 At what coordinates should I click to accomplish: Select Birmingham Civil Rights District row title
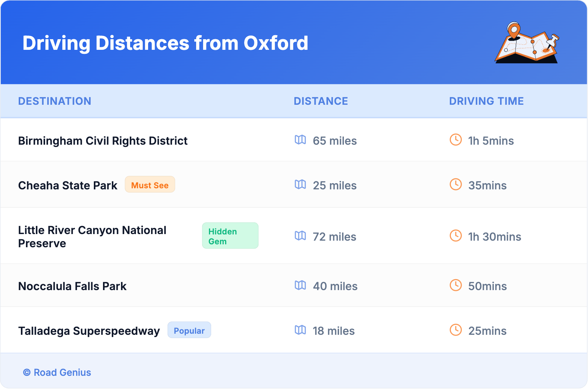pos(103,141)
